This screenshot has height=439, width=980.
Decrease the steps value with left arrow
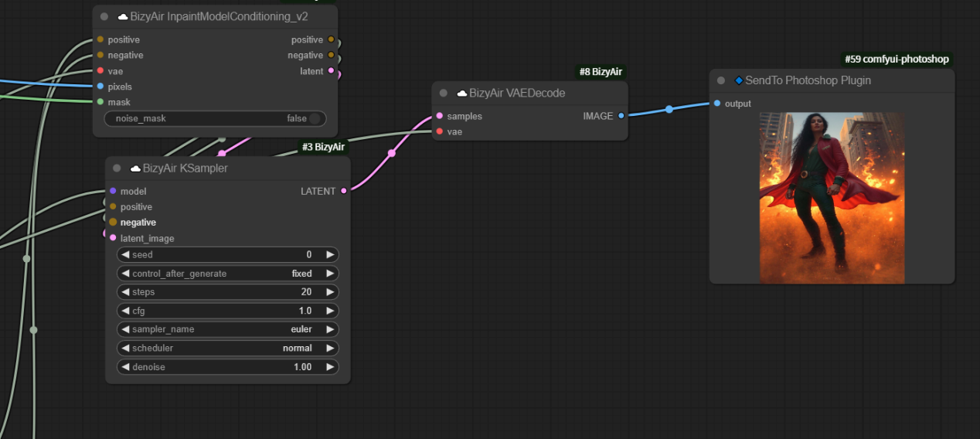click(125, 292)
